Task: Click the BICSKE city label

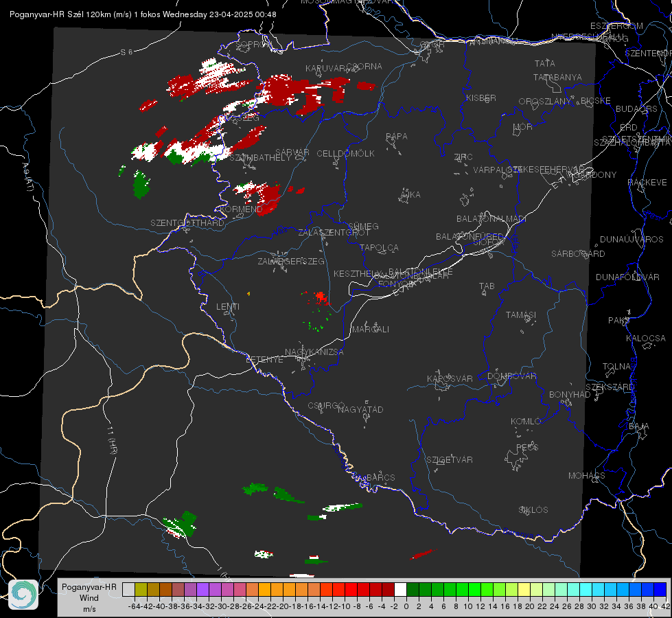Action: pos(596,101)
